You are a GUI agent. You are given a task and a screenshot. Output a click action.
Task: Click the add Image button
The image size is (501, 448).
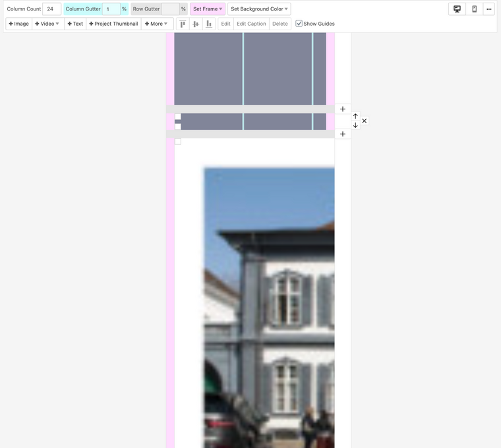point(19,24)
